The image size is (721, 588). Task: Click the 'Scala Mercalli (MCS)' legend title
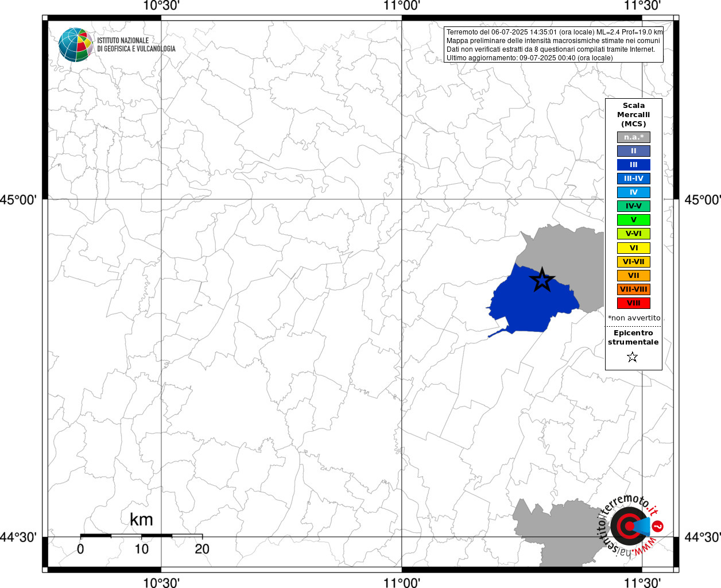coord(634,115)
